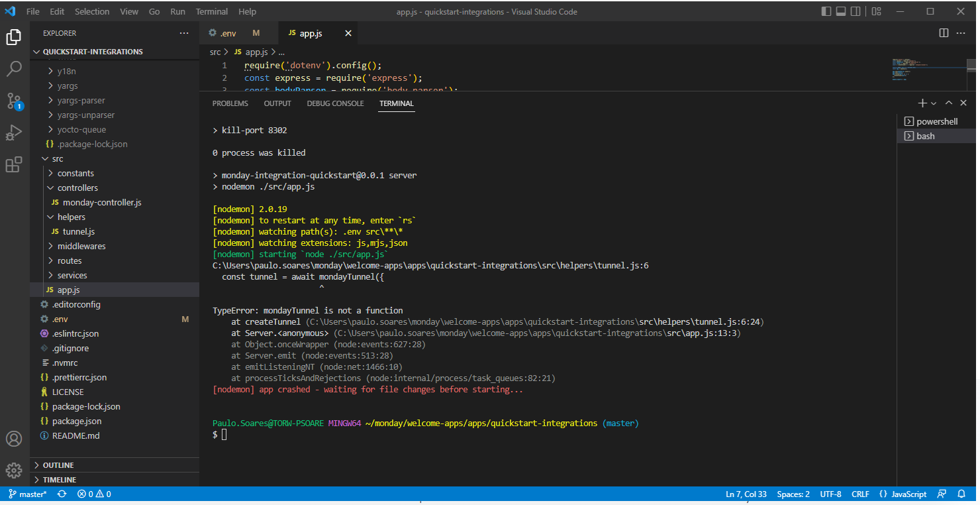Close the terminal panel

click(x=963, y=103)
